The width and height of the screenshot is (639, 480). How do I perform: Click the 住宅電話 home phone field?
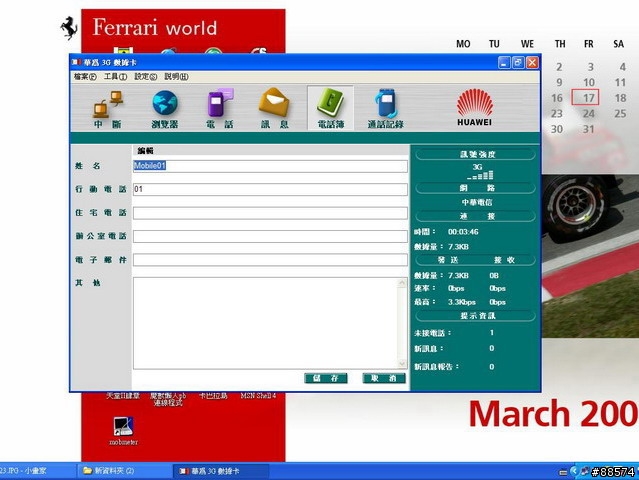click(270, 213)
